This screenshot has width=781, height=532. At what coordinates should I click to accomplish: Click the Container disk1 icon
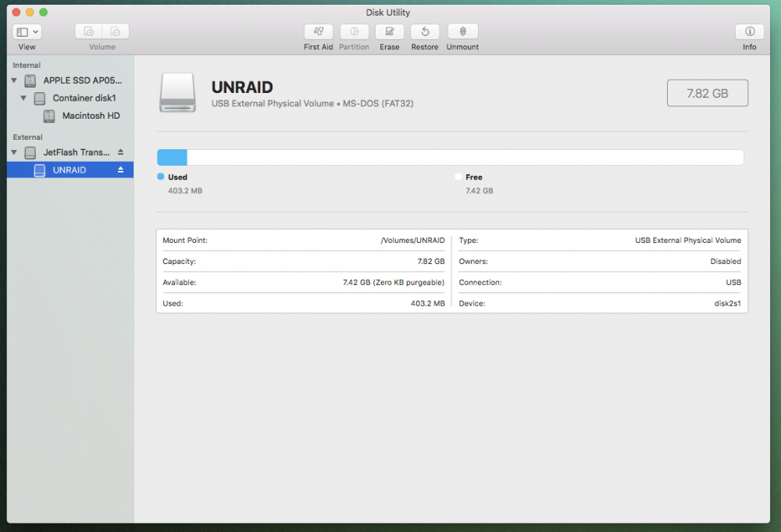[39, 98]
